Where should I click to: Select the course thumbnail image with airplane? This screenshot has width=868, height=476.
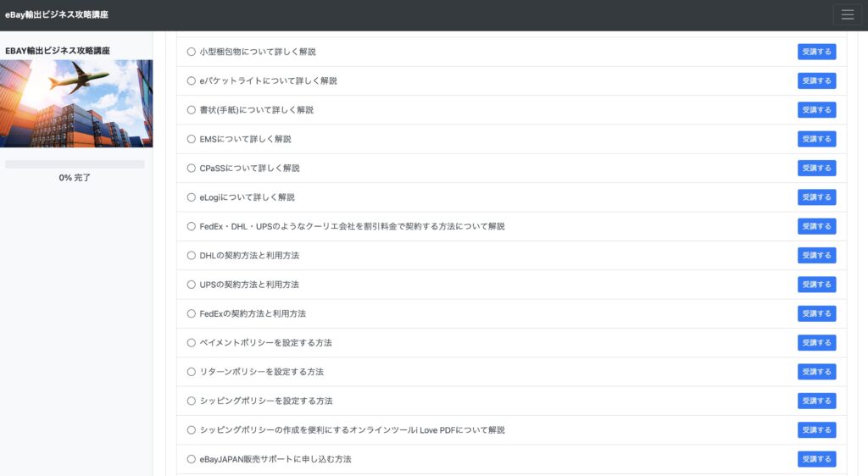tap(76, 103)
